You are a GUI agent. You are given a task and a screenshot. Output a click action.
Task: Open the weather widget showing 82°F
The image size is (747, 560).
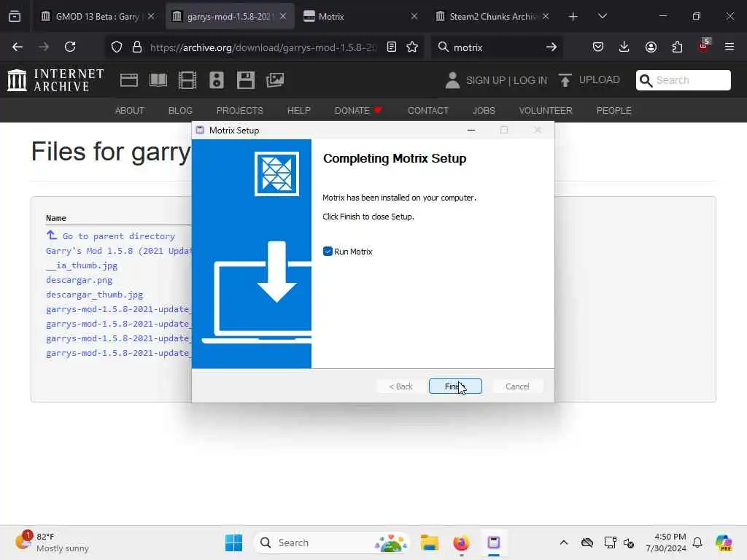click(53, 542)
